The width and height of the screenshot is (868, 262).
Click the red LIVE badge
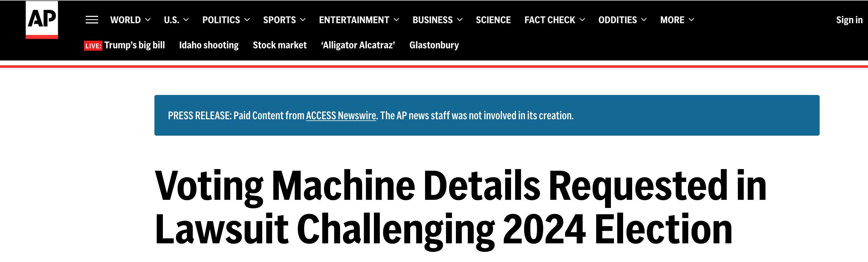point(93,46)
